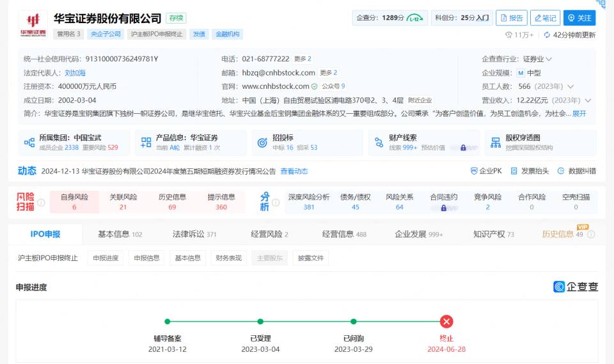Screen dimensions: 614x364
Task: Open the 科创分 25分入门 badge
Action: point(462,18)
